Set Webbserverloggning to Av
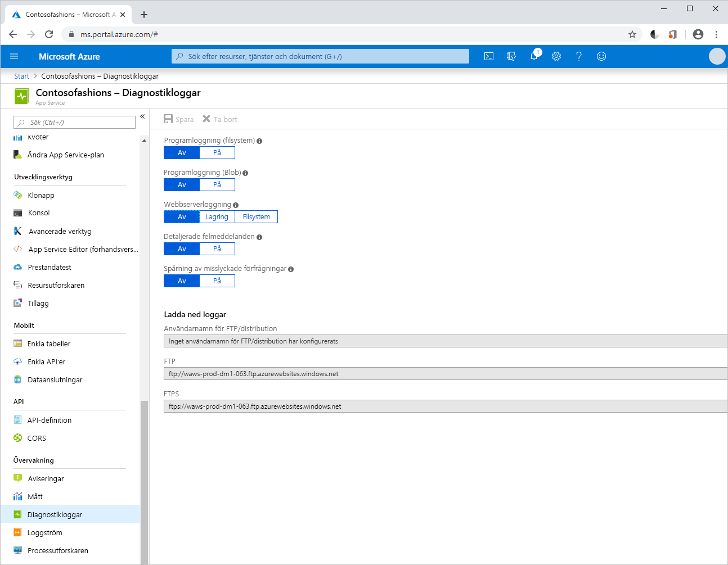 (182, 217)
